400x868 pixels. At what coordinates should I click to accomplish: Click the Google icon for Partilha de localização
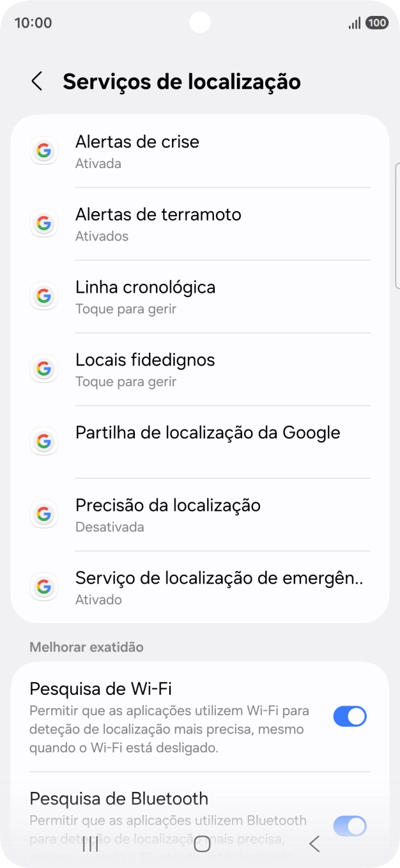tap(43, 441)
